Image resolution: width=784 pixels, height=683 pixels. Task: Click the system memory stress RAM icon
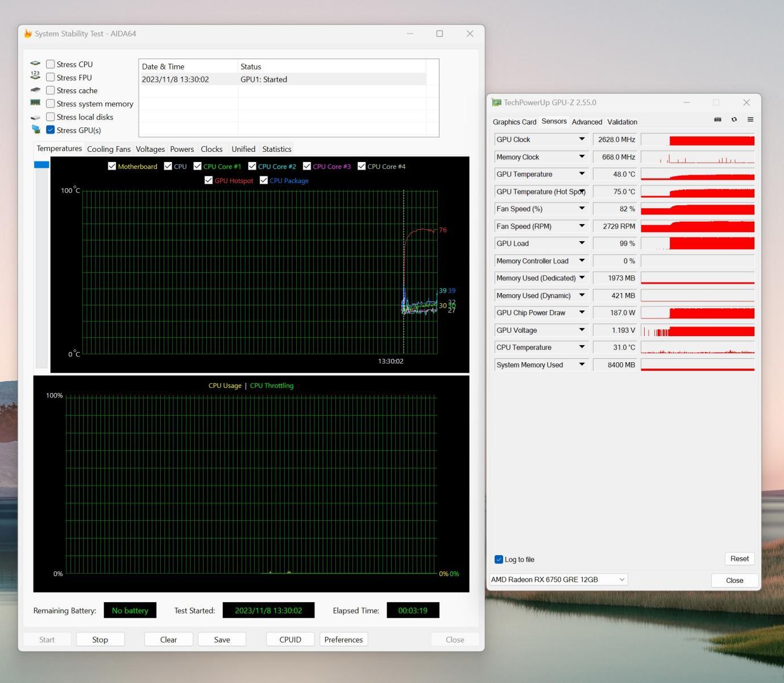(35, 103)
